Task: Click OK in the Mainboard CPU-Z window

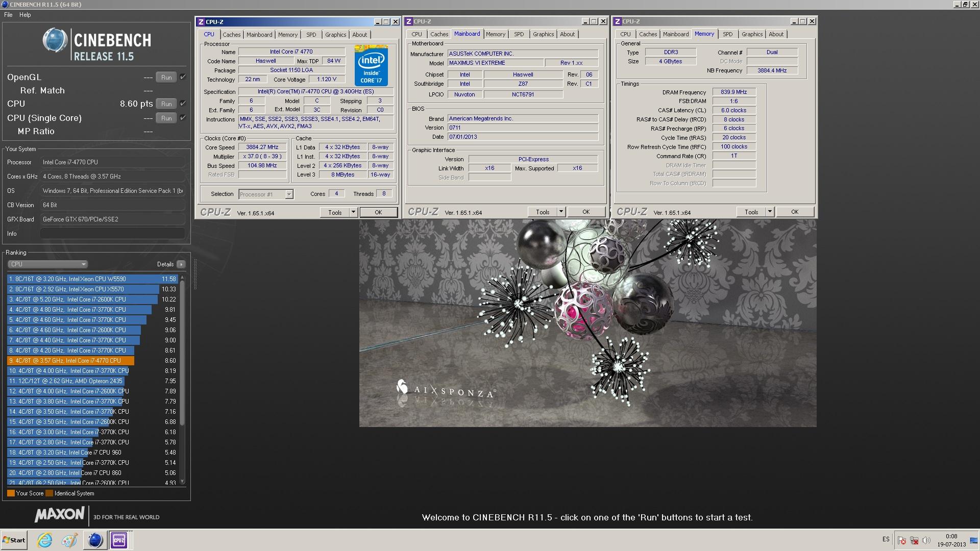Action: click(586, 212)
